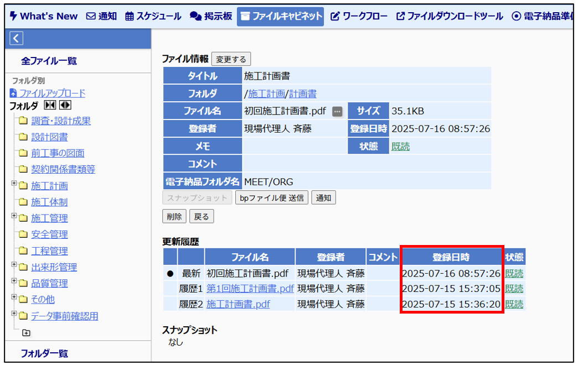Switch to the スケジュール tab
This screenshot has height=365, width=588.
tap(153, 16)
